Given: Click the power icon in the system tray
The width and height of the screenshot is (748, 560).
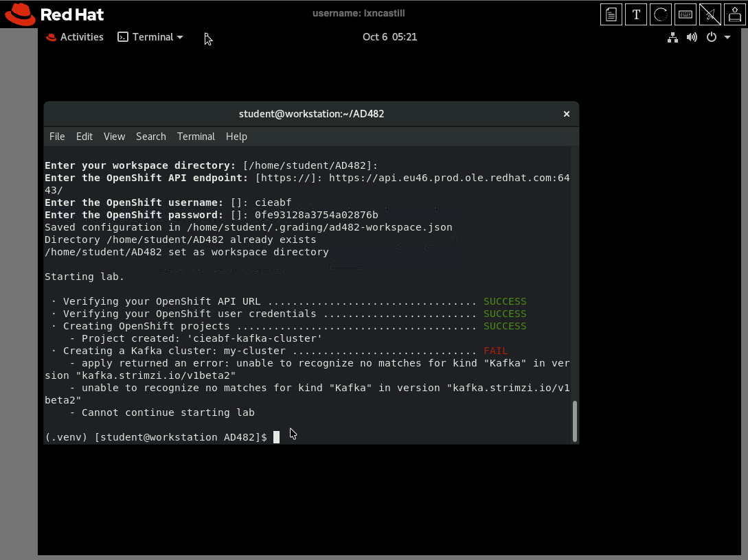Looking at the screenshot, I should pyautogui.click(x=712, y=37).
